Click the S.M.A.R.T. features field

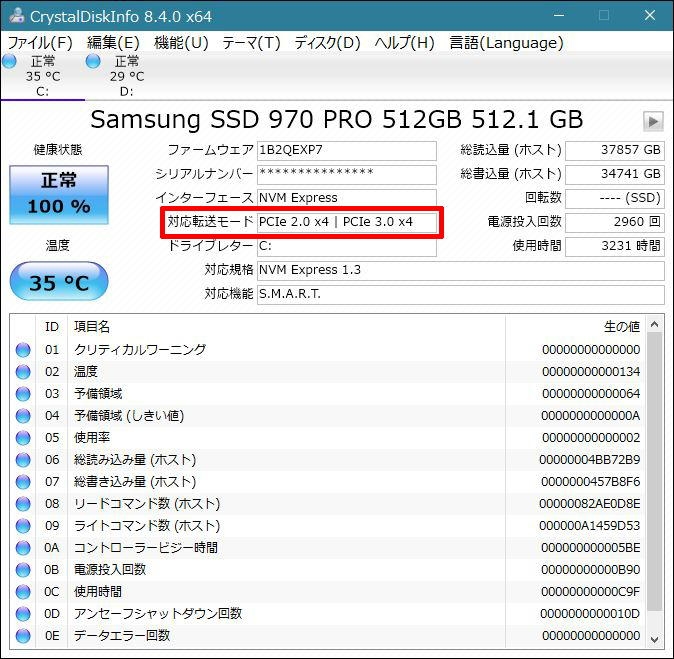click(461, 294)
